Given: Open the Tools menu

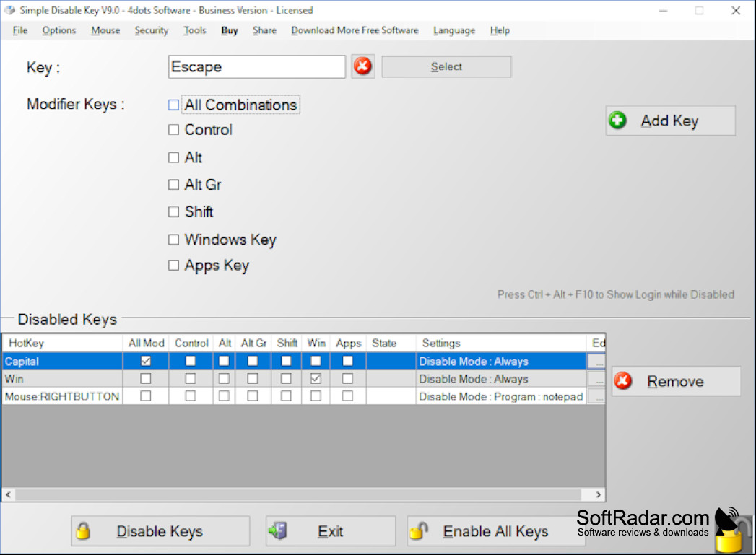Looking at the screenshot, I should 195,30.
